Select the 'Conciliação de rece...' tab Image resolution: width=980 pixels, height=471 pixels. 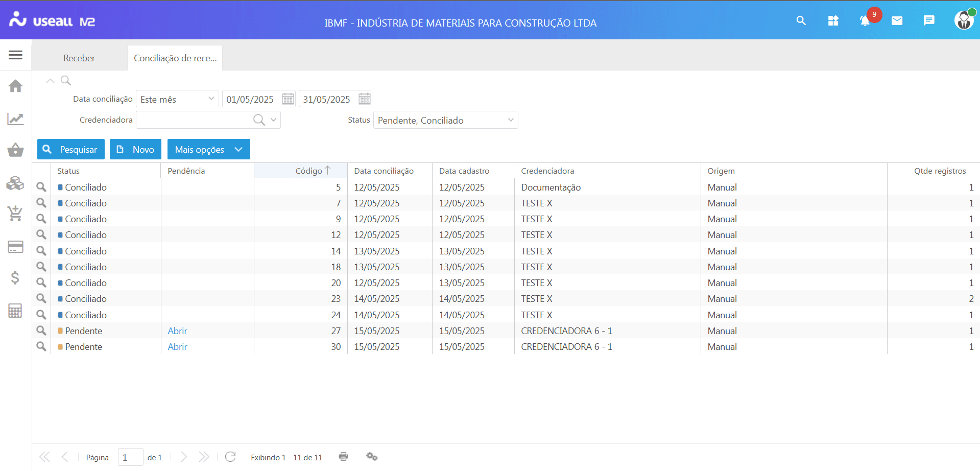pos(175,58)
